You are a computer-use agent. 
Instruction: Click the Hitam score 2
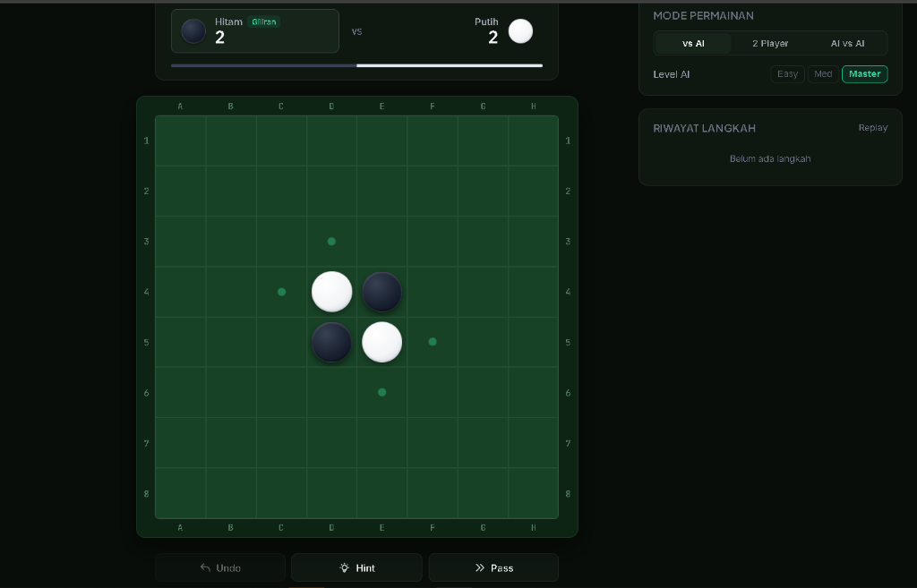click(220, 38)
